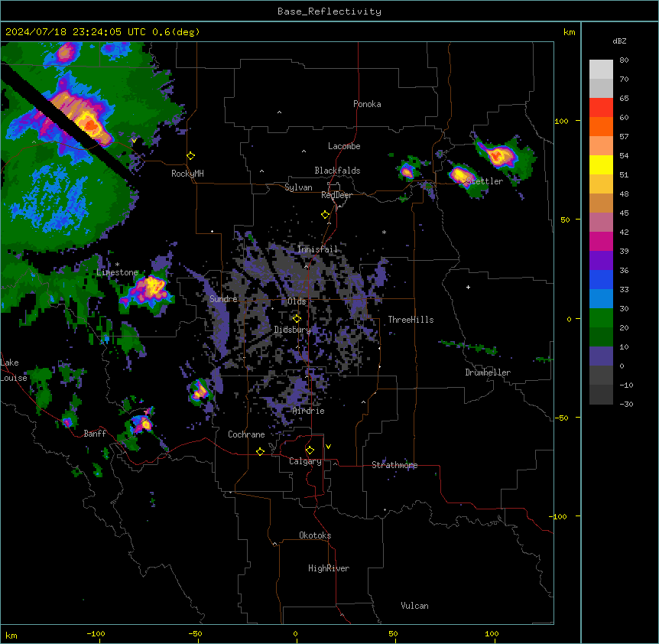Click the RockyMH label
The image size is (659, 644).
point(187,174)
